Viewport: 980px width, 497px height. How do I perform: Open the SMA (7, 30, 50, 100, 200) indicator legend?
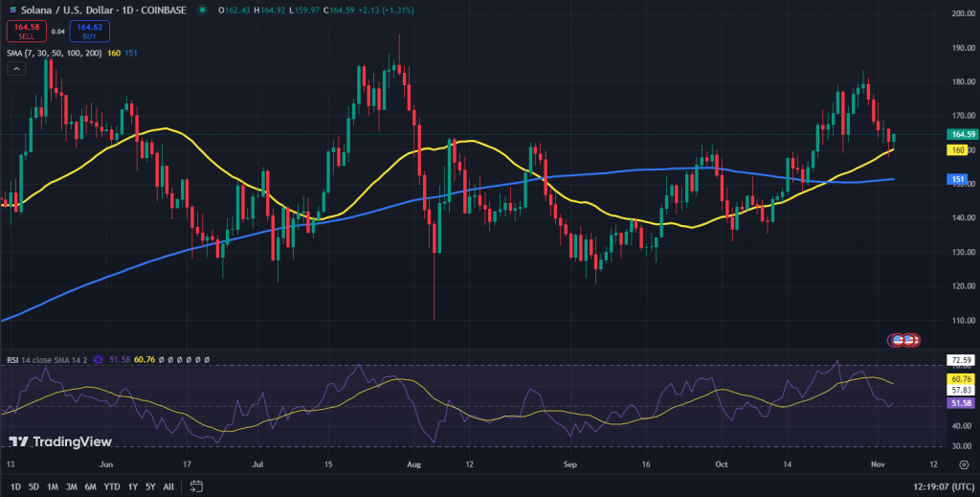[53, 53]
